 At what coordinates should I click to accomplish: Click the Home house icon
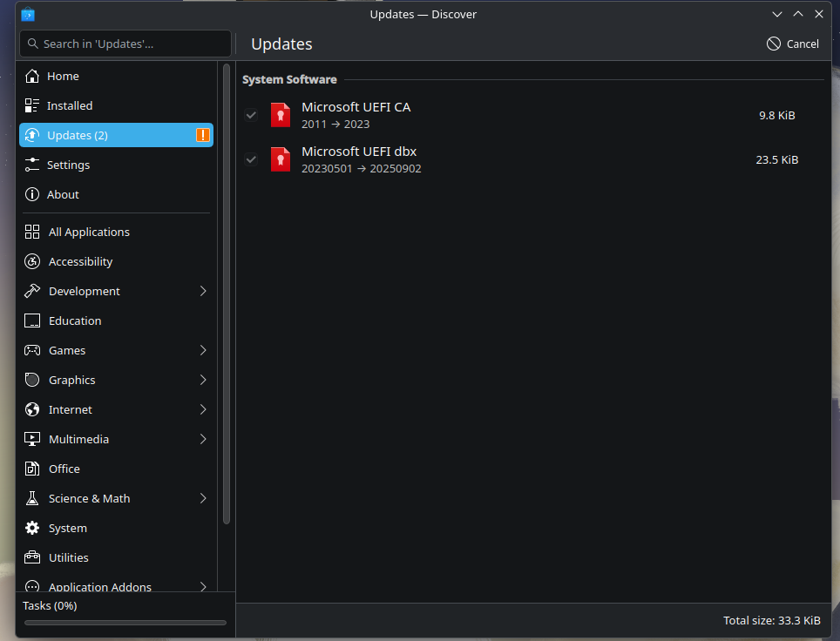(32, 76)
